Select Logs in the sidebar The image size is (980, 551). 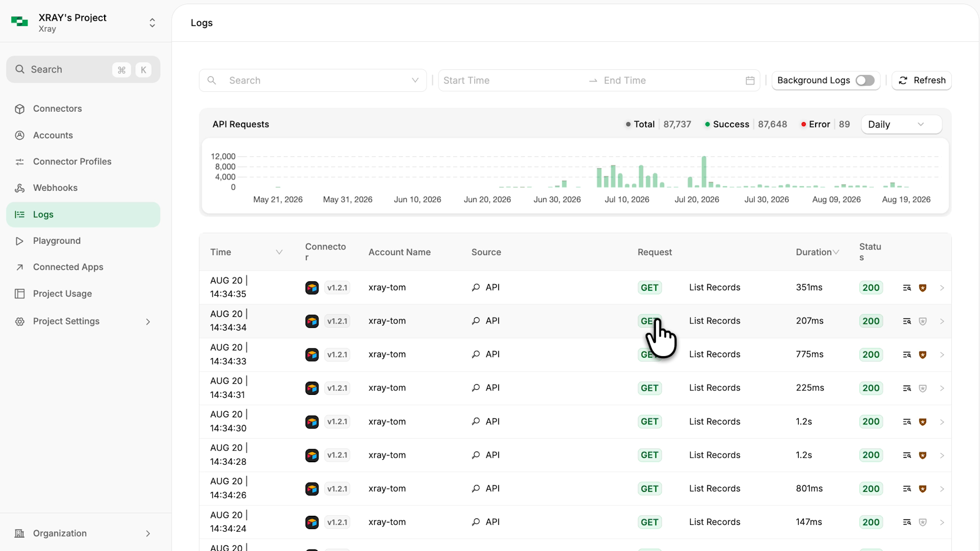click(x=83, y=215)
